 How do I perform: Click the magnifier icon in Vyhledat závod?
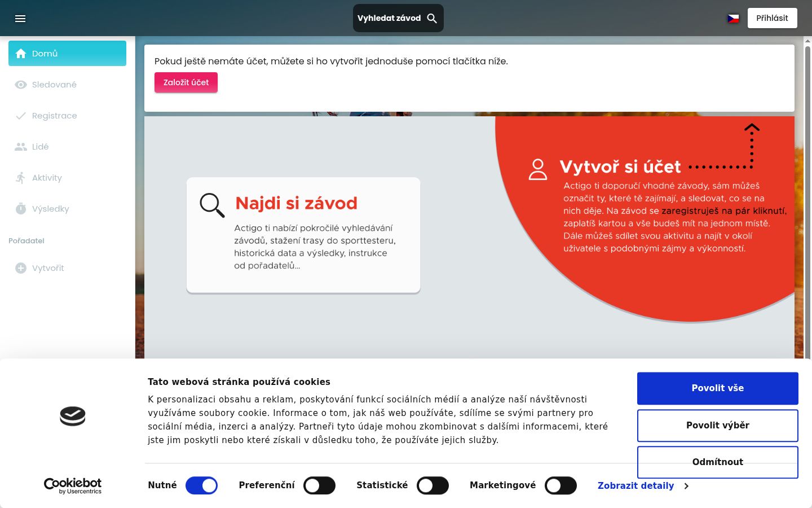click(x=432, y=18)
